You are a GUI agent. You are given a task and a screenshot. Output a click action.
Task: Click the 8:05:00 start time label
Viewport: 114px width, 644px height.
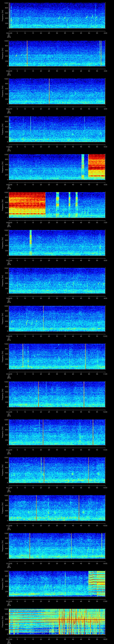point(9,184)
